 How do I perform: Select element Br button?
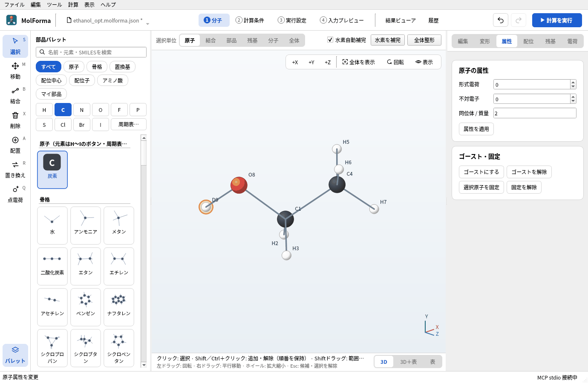(x=82, y=125)
